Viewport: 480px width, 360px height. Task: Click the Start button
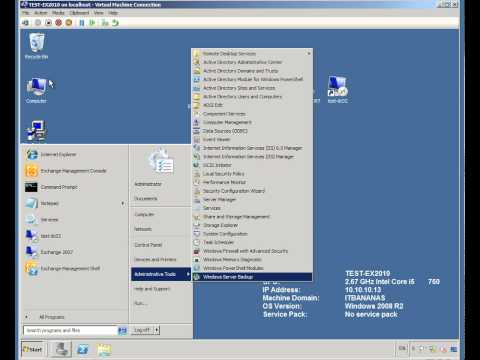click(32, 349)
